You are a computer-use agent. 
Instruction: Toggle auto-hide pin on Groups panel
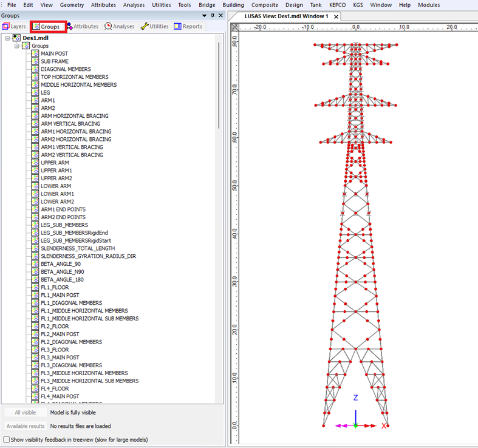tap(212, 16)
